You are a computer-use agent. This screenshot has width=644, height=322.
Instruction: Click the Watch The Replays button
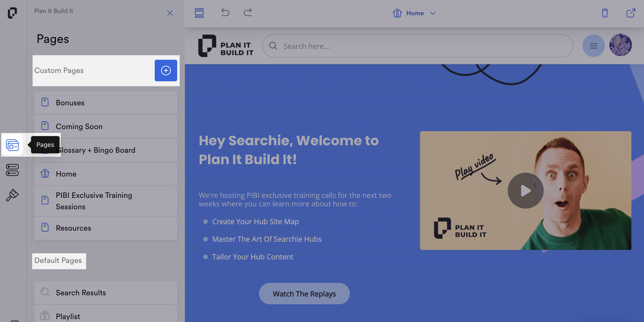[x=304, y=293]
